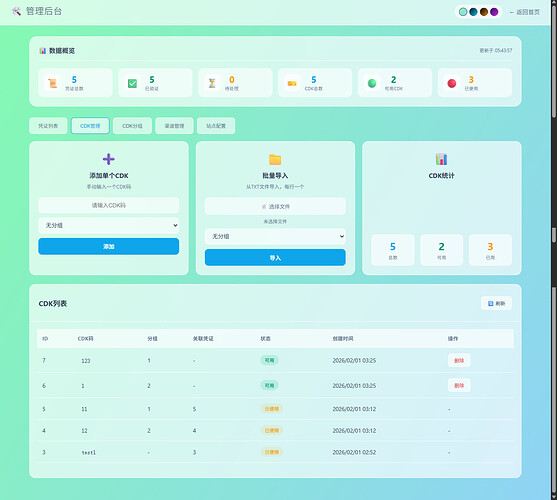Focus the 请输入CDK码 input field

coord(109,205)
